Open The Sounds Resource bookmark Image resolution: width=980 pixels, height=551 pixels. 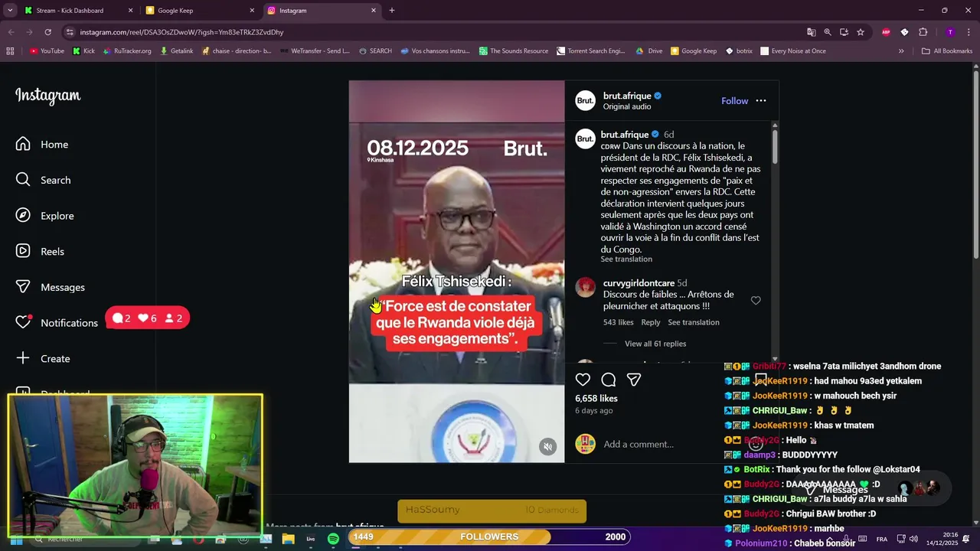(x=514, y=51)
